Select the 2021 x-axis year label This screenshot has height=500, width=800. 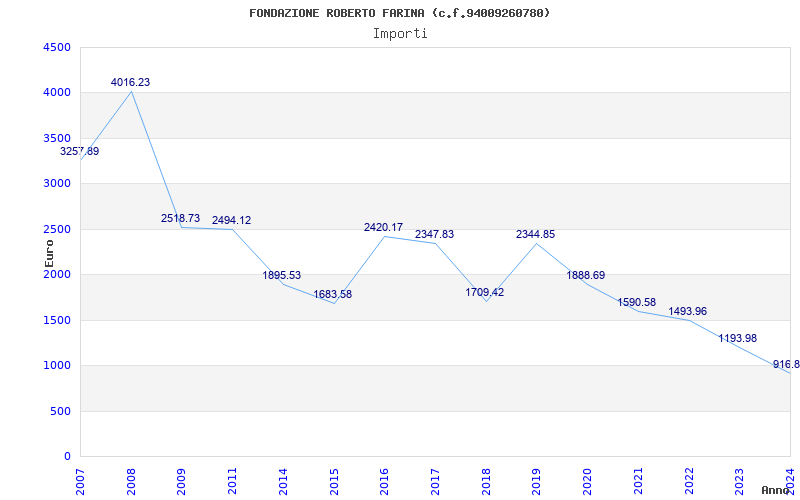(638, 482)
